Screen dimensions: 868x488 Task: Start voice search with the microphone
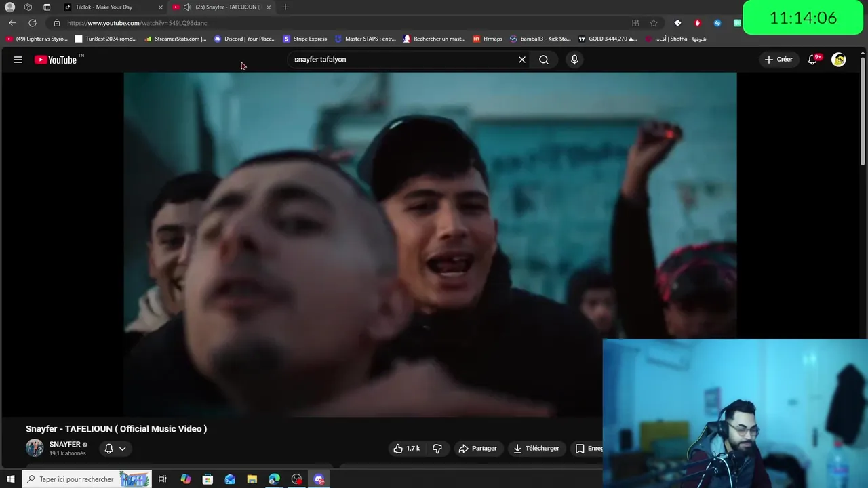[x=574, y=60]
